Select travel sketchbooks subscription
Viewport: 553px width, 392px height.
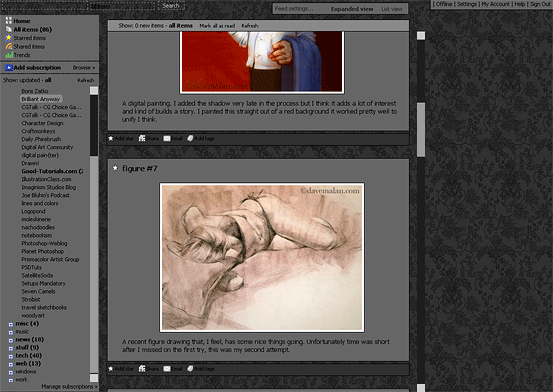tap(44, 307)
